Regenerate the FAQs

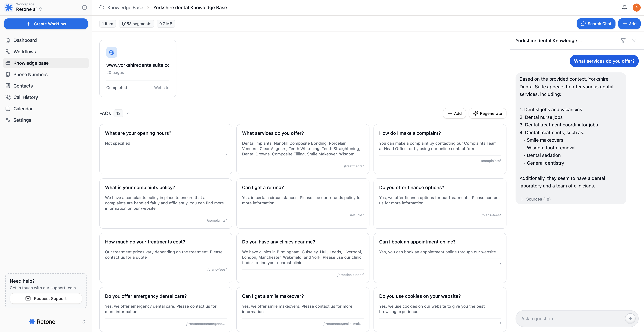[487, 113]
